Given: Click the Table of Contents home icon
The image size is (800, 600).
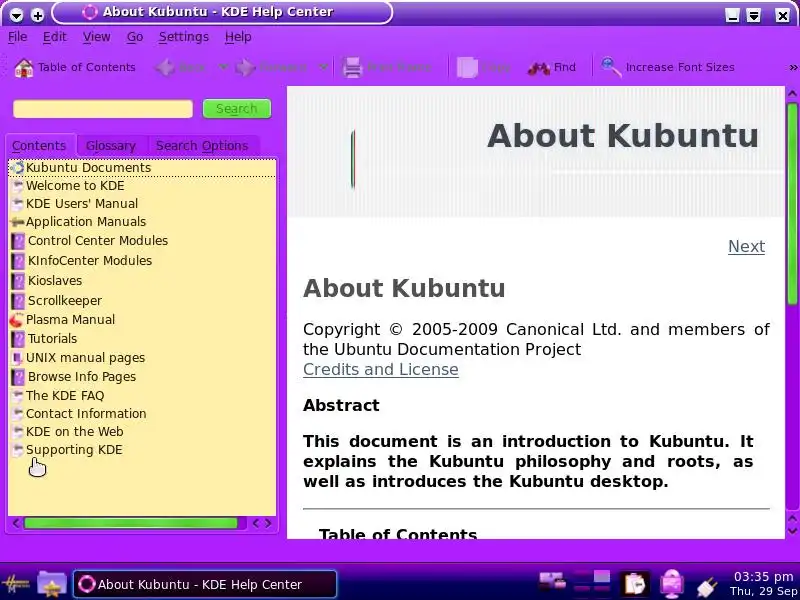Looking at the screenshot, I should [x=23, y=67].
